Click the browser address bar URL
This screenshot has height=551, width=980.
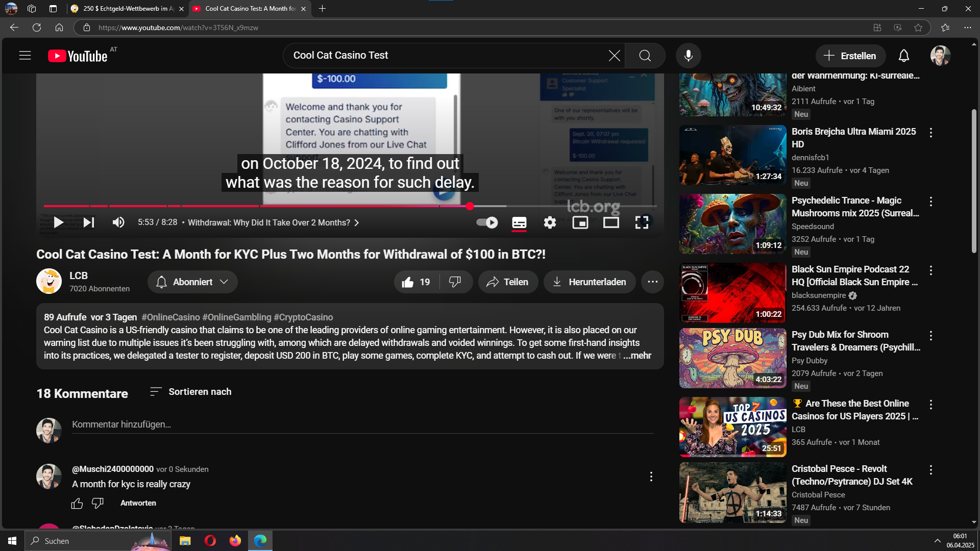(x=178, y=28)
